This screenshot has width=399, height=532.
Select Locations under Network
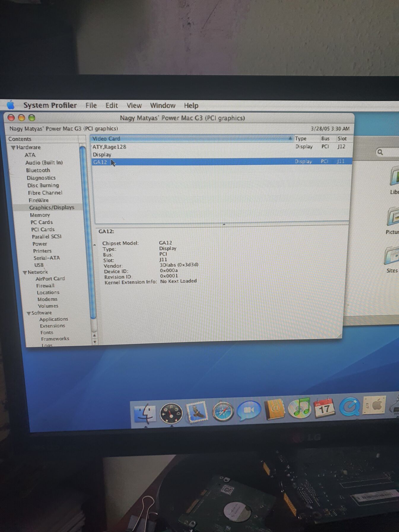(x=48, y=293)
